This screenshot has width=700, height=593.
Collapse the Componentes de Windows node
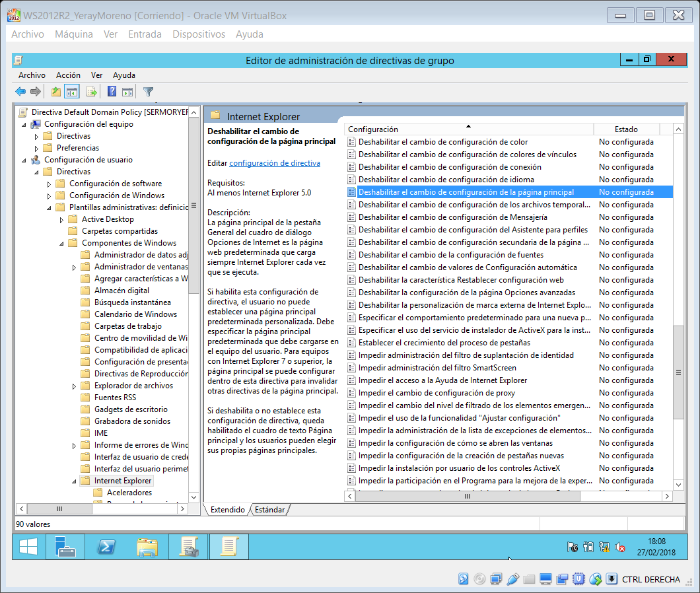tap(61, 244)
